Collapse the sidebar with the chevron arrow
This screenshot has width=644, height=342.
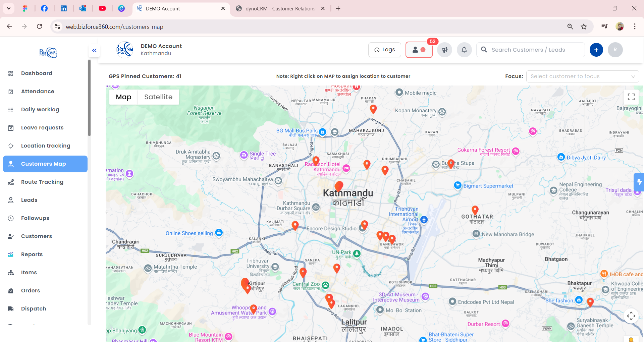(x=94, y=50)
